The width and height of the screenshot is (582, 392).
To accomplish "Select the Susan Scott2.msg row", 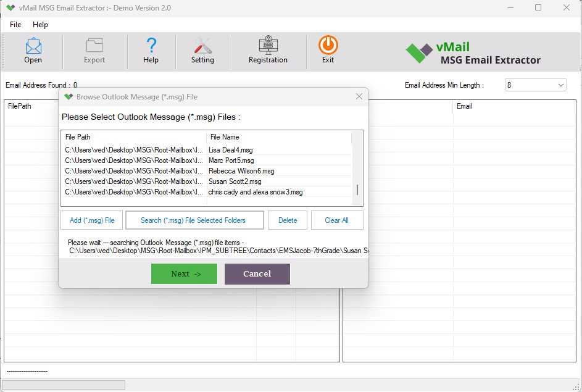I will pos(206,181).
